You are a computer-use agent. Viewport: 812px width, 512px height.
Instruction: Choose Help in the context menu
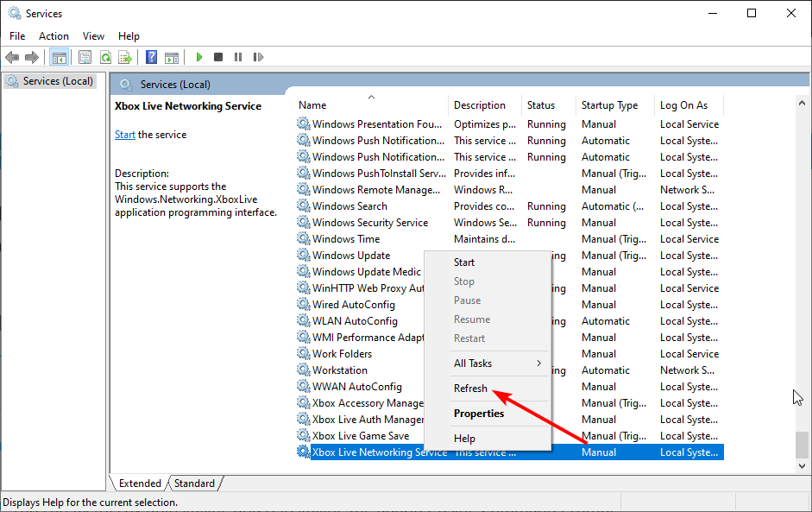[x=487, y=439]
